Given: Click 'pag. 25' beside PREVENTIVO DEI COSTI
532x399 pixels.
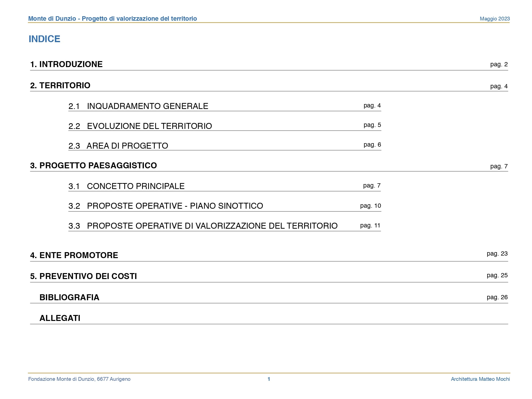Looking at the screenshot, I should tap(497, 275).
